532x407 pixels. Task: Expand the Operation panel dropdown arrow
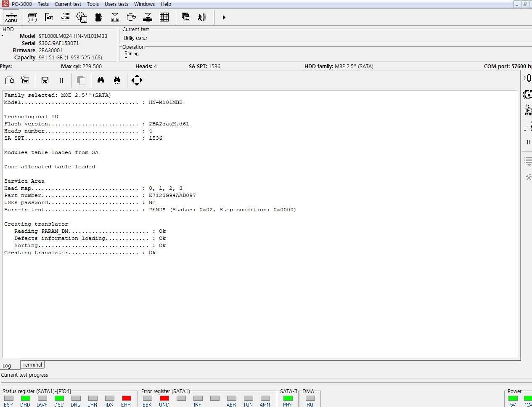126,58
